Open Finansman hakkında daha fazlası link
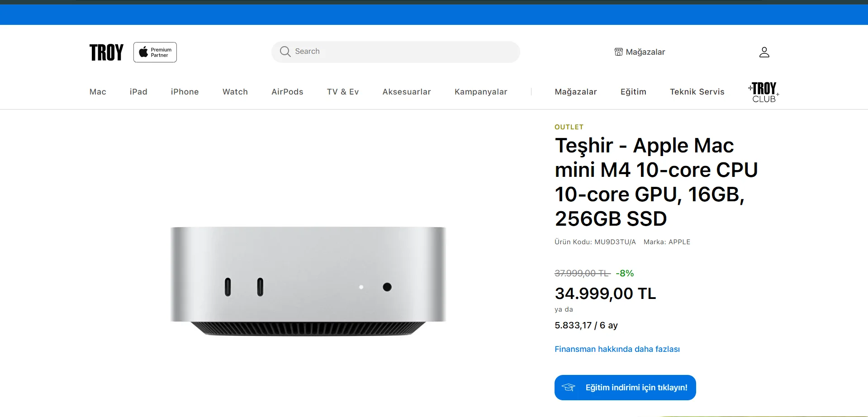The image size is (868, 417). (617, 349)
